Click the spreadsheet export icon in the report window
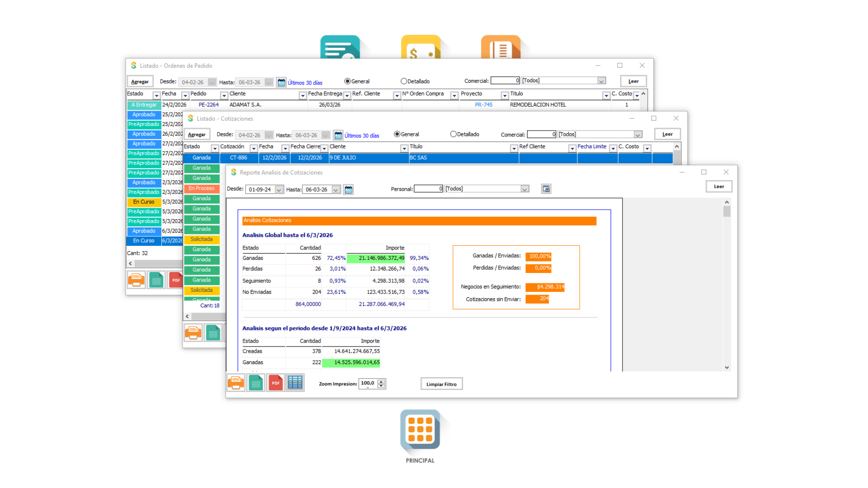868x488 pixels. pos(256,383)
